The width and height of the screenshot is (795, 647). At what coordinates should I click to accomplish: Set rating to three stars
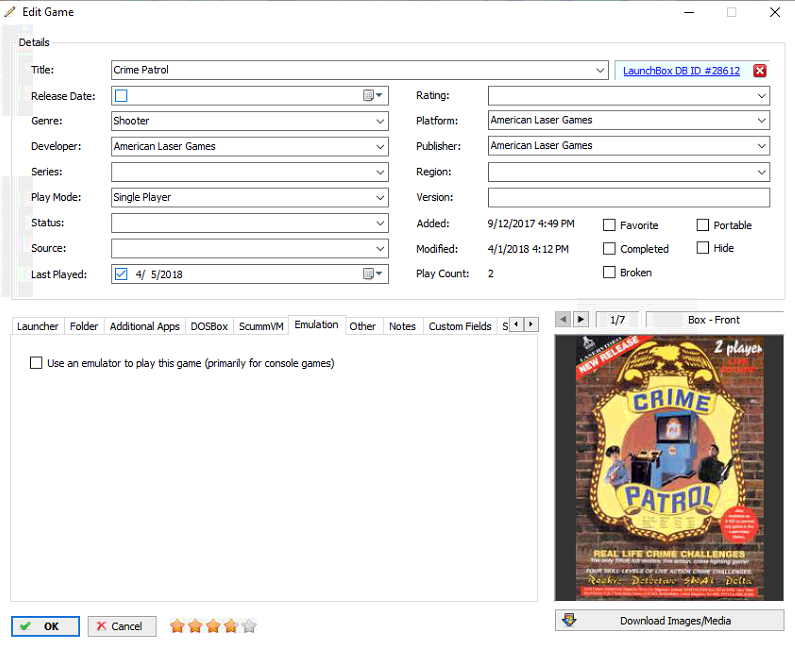(213, 626)
